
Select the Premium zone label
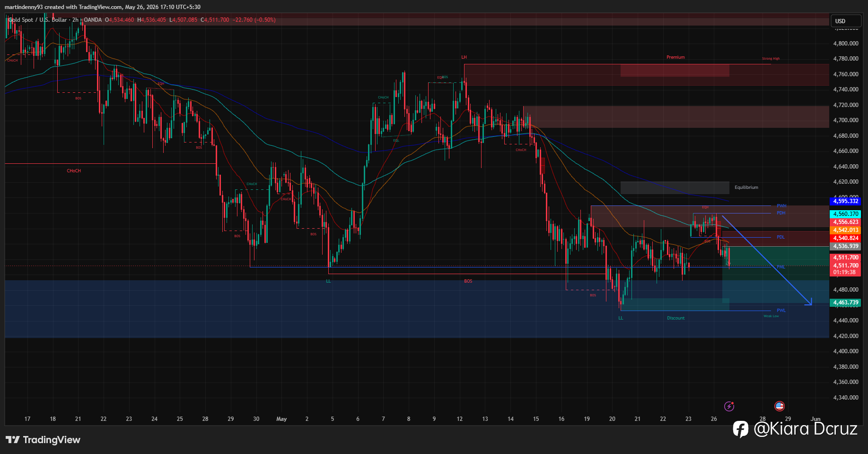pos(675,57)
